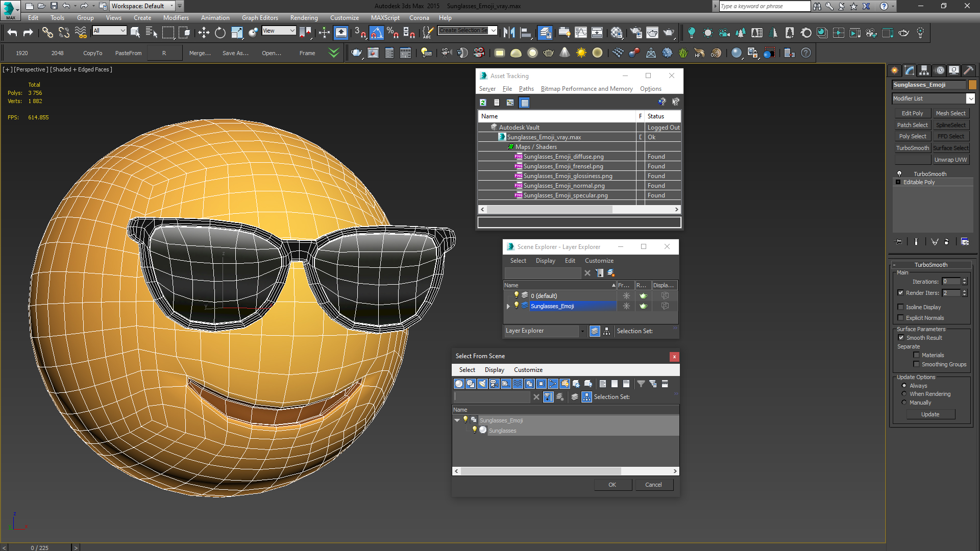Select the Manually update radio button
The image size is (980, 551).
click(904, 403)
